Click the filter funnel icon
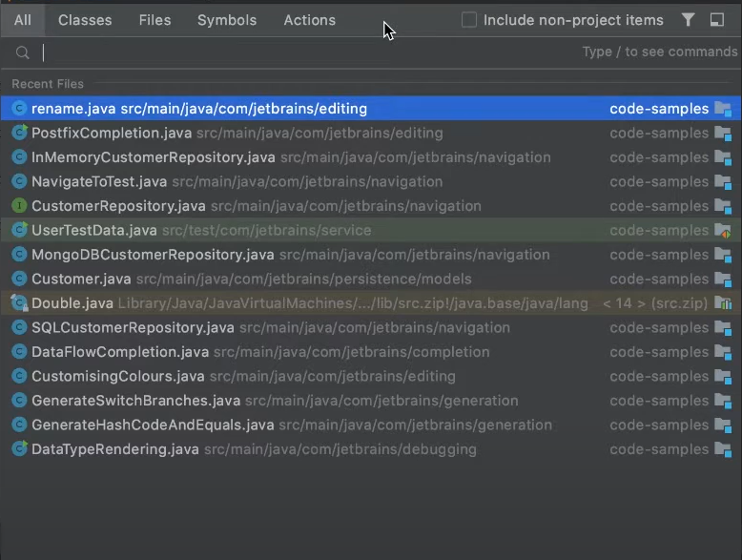The height and width of the screenshot is (560, 742). 689,20
